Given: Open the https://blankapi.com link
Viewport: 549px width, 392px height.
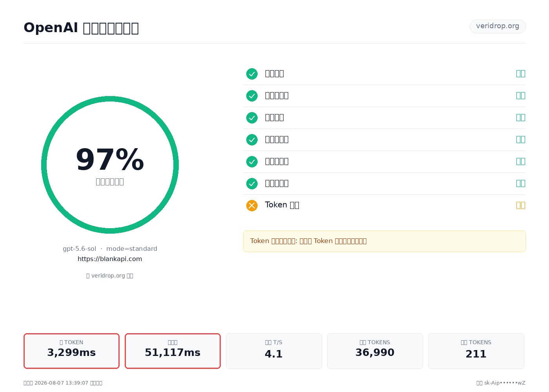Looking at the screenshot, I should [110, 259].
